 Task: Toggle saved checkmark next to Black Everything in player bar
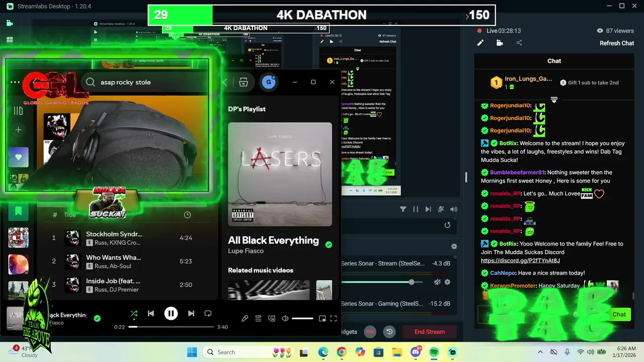pos(97,318)
